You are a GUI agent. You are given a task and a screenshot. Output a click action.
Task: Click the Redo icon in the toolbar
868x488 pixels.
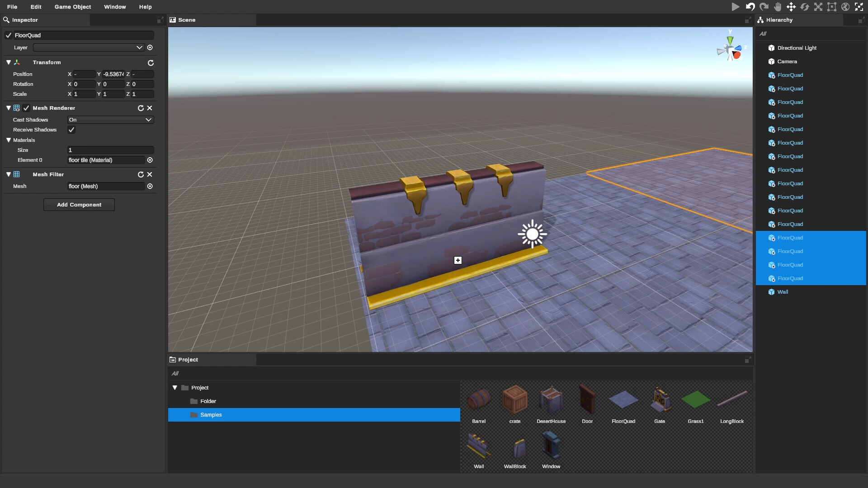pos(764,7)
